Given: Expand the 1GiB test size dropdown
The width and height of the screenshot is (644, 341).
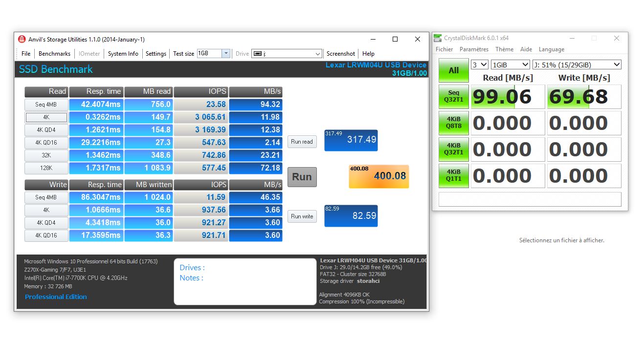Looking at the screenshot, I should click(511, 64).
